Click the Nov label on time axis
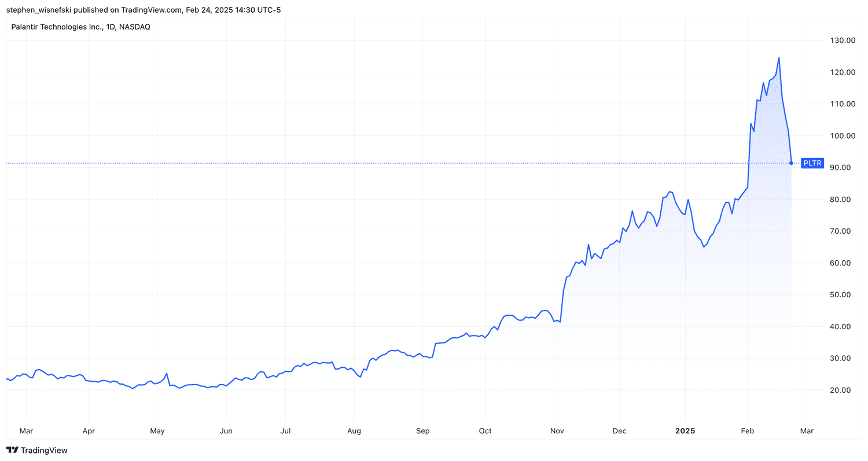The height and width of the screenshot is (461, 868). coord(557,431)
